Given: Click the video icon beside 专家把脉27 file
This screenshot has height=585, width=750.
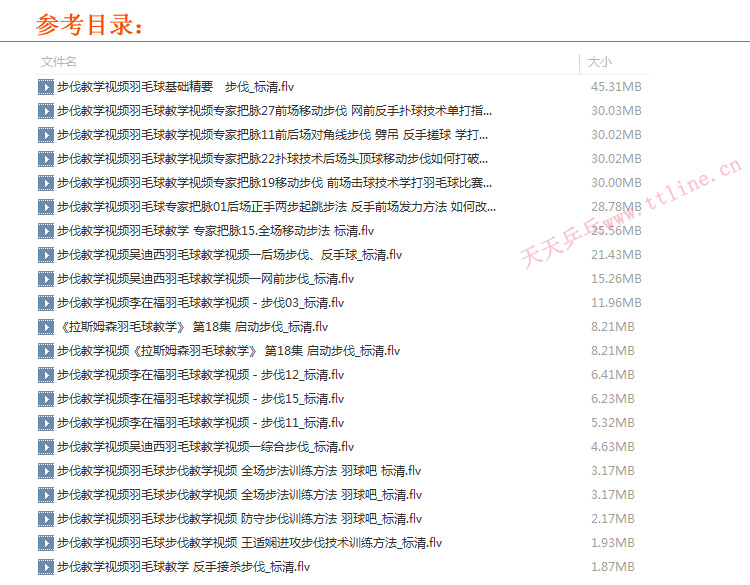Looking at the screenshot, I should click(x=45, y=111).
